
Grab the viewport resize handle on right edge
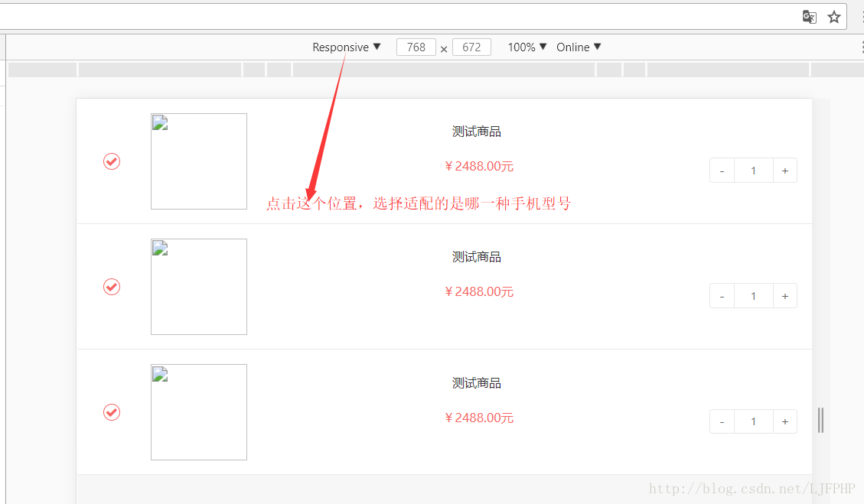(x=820, y=421)
